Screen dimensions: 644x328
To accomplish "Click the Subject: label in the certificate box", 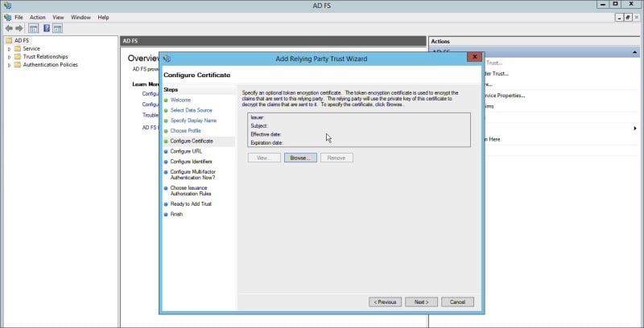I will pyautogui.click(x=259, y=126).
